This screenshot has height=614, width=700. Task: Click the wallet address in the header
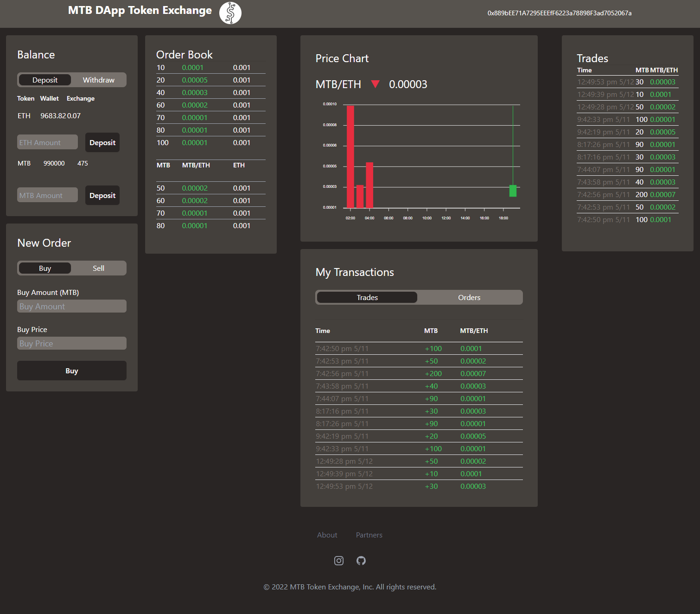[559, 13]
